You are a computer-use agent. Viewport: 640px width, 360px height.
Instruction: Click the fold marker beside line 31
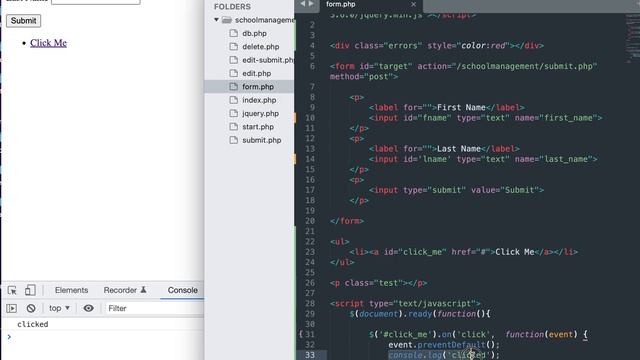click(x=300, y=334)
